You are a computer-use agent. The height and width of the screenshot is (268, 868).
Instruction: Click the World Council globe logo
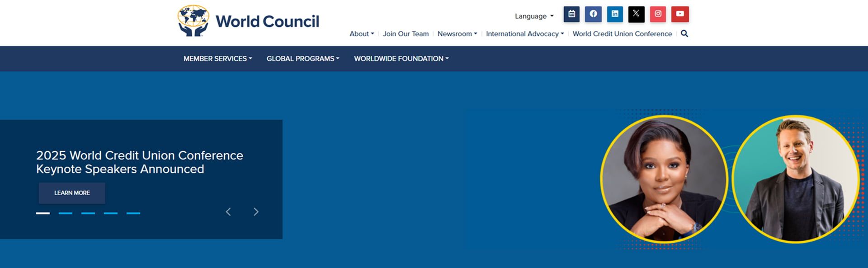point(193,21)
